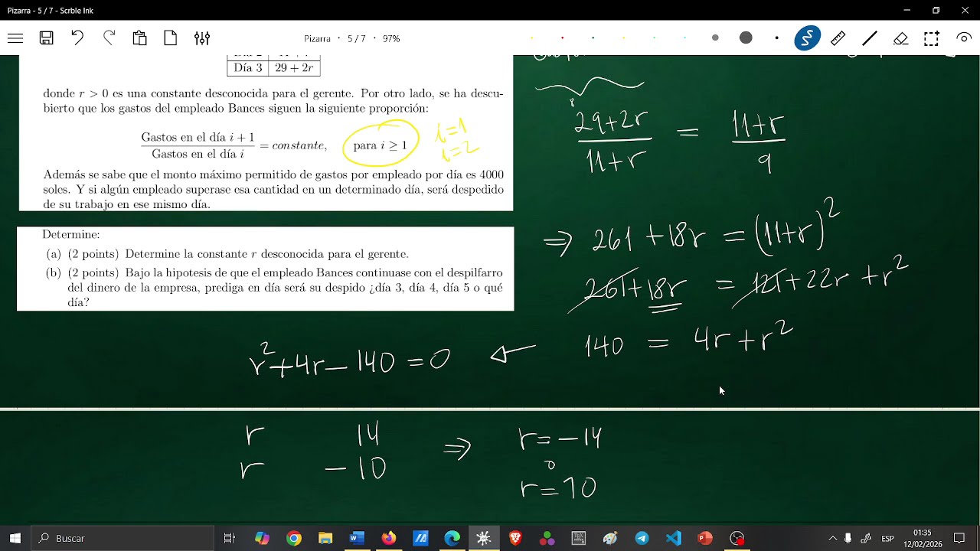Pick the dark green ink color dot
Image resolution: width=980 pixels, height=551 pixels.
pos(593,38)
